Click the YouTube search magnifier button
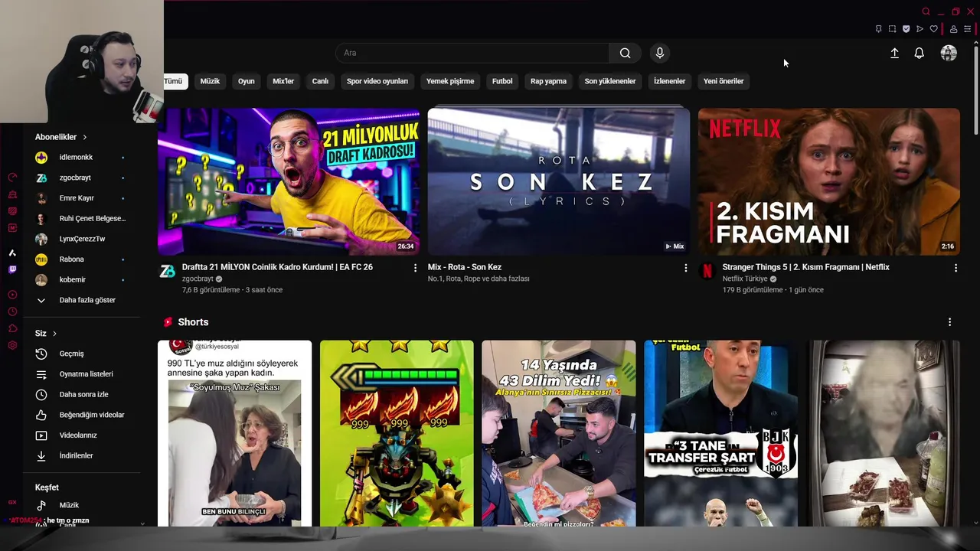This screenshot has width=980, height=551. tap(625, 53)
